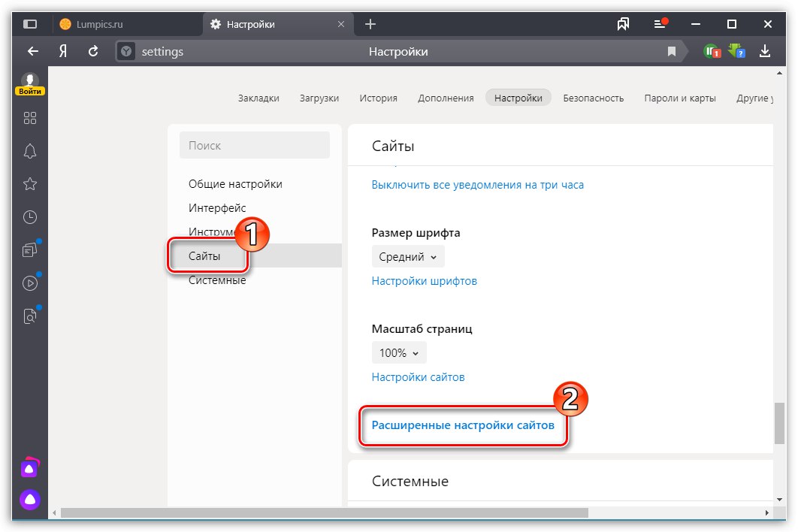Open favorites star in the sidebar
798x532 pixels.
[30, 184]
